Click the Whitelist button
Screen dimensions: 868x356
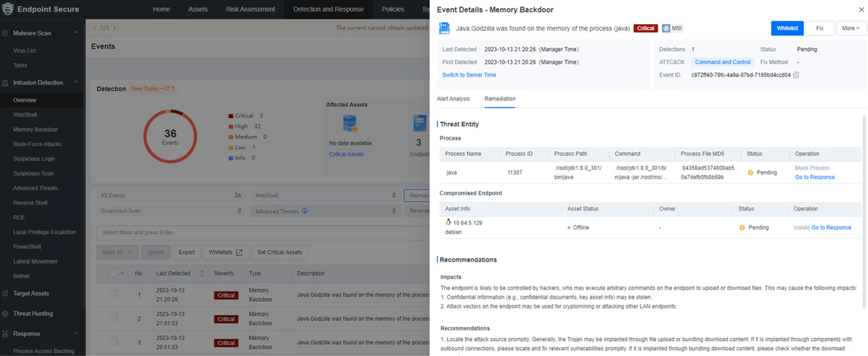click(x=786, y=28)
